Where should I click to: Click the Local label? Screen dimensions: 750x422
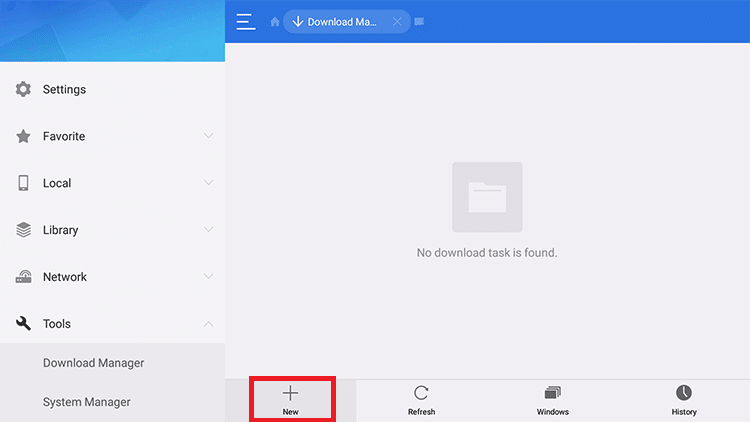57,183
